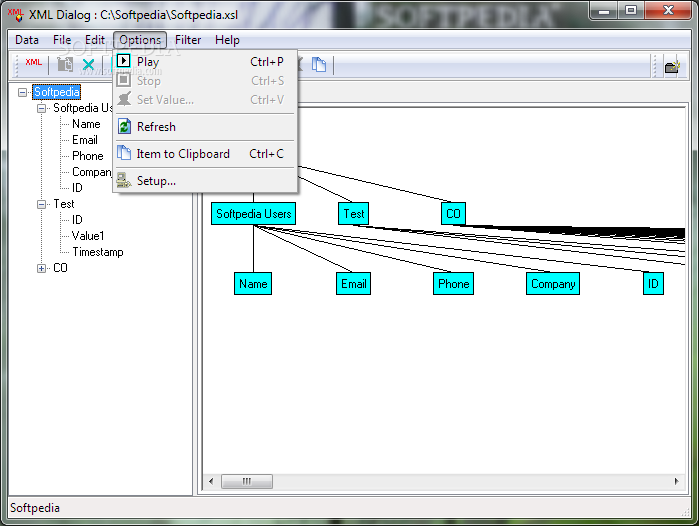Select Name under Softpedia Users in tree

point(86,124)
